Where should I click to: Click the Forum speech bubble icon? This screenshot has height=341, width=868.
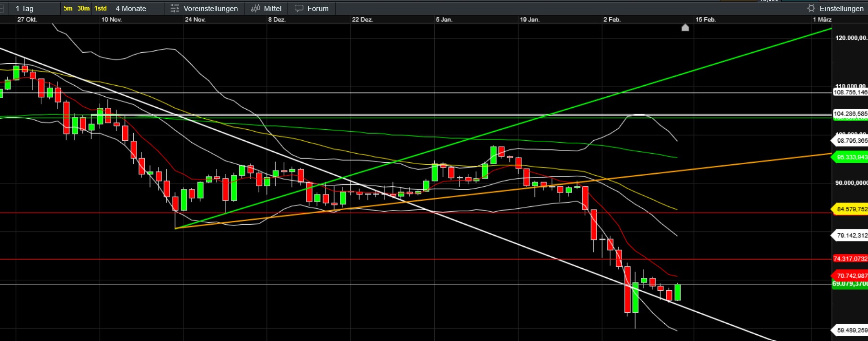299,9
